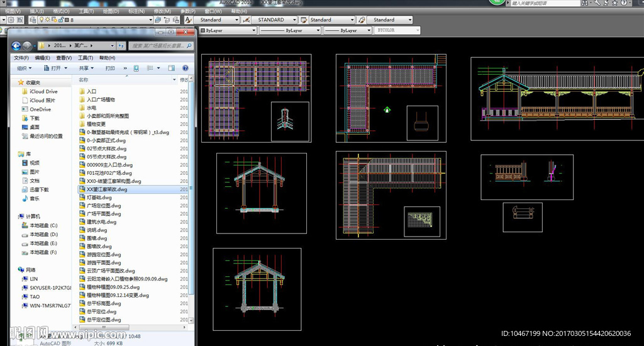Click the dimension style icon beside STANDARD

click(247, 20)
